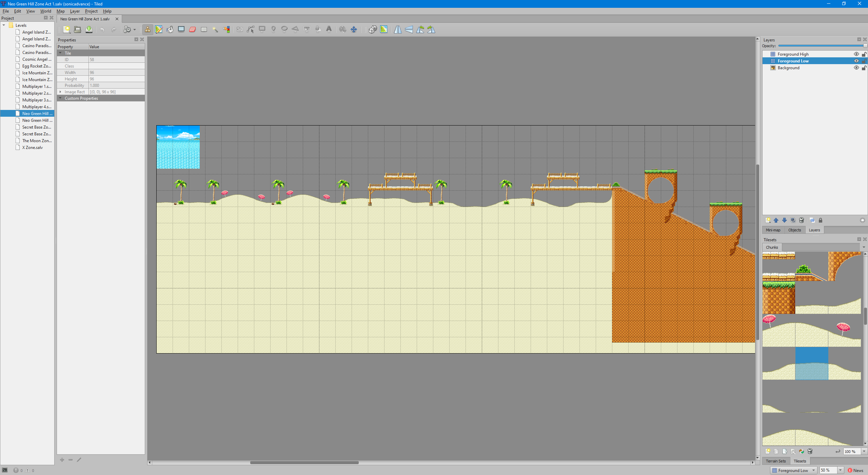
Task: Open the map zoom 50% dropdown
Action: [x=841, y=470]
